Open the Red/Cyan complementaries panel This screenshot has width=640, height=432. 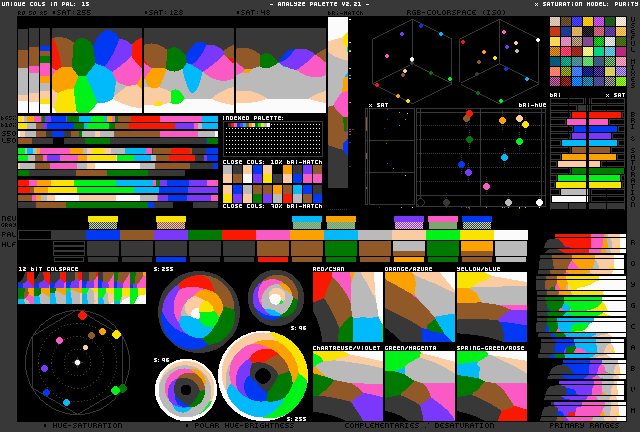tap(348, 307)
